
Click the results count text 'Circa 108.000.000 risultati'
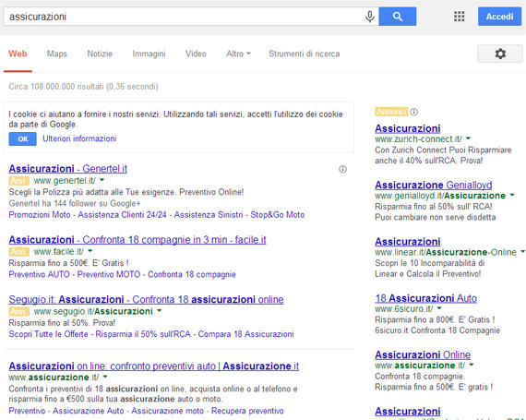[x=56, y=87]
